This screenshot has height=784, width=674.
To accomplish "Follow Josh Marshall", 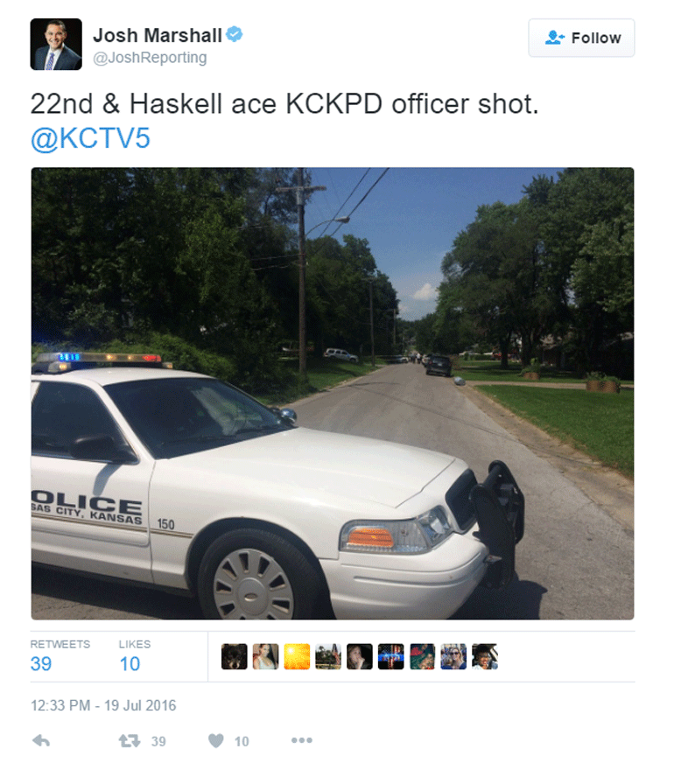I will tap(581, 38).
